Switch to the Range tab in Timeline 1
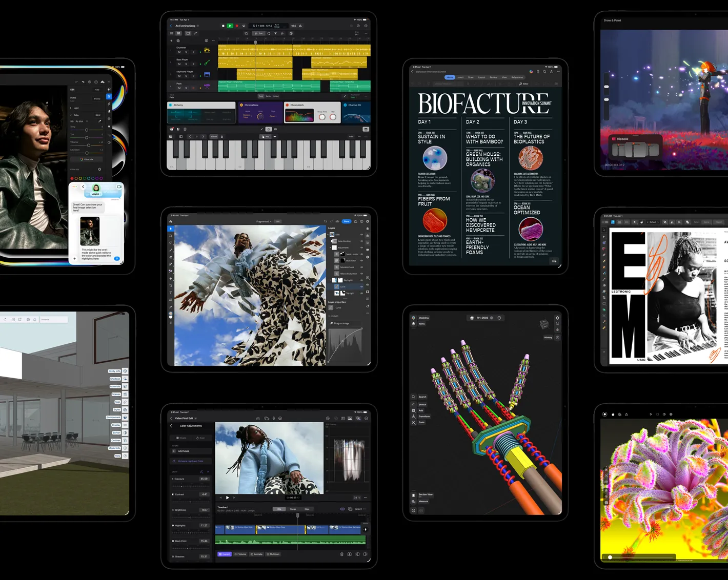The image size is (728, 580). (x=293, y=509)
